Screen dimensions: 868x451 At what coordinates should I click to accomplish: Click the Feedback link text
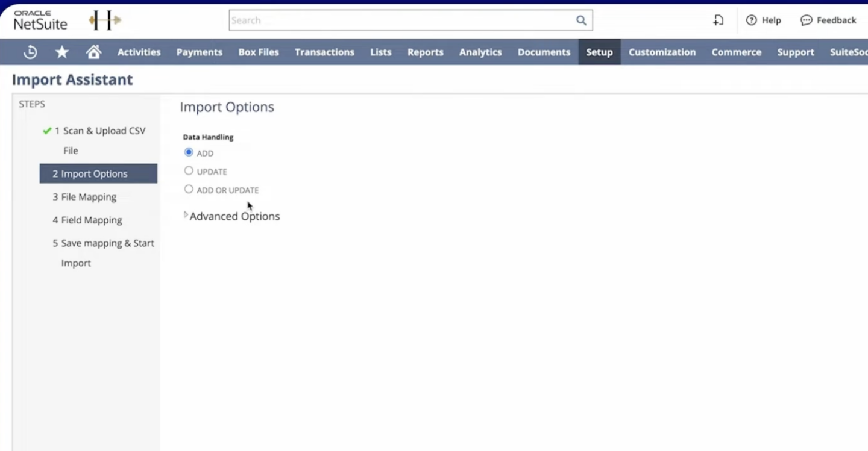point(837,20)
